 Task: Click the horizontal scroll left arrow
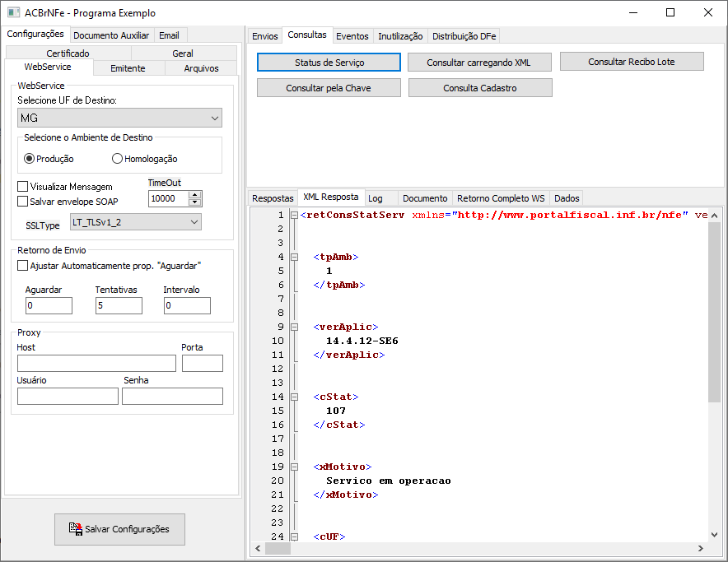click(258, 549)
